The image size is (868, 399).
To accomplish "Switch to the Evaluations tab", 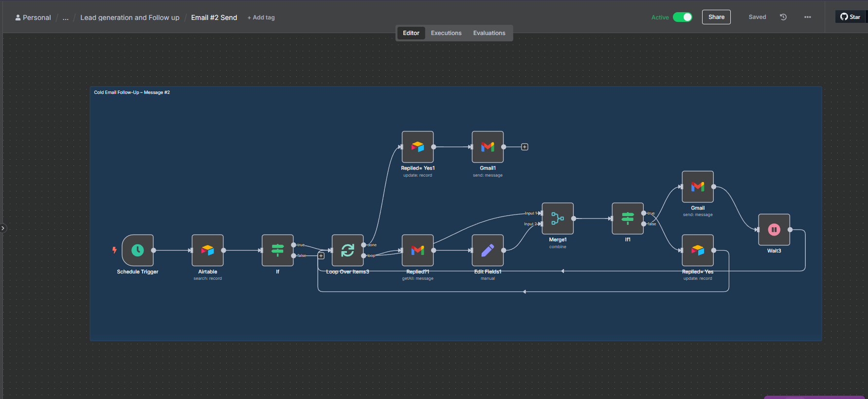I will tap(489, 33).
